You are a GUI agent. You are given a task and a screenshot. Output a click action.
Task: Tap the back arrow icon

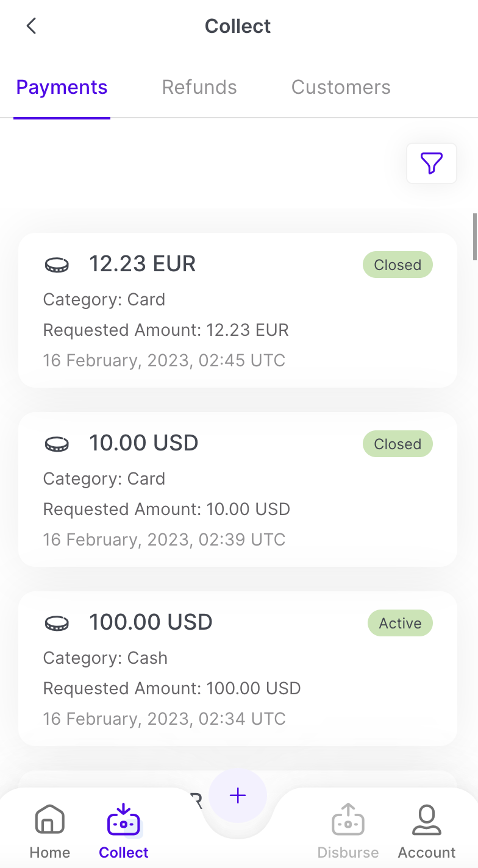32,26
